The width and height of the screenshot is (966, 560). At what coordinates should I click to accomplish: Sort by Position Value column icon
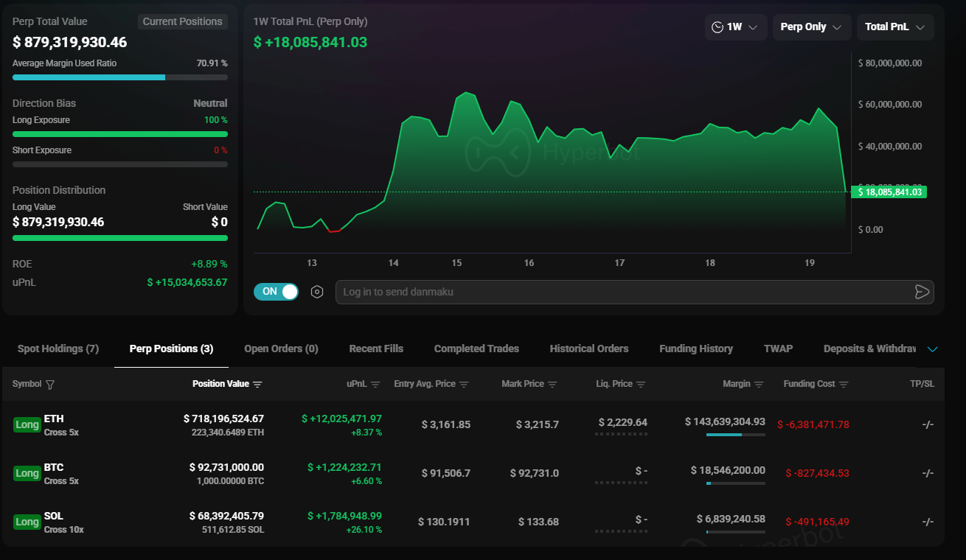(x=257, y=385)
